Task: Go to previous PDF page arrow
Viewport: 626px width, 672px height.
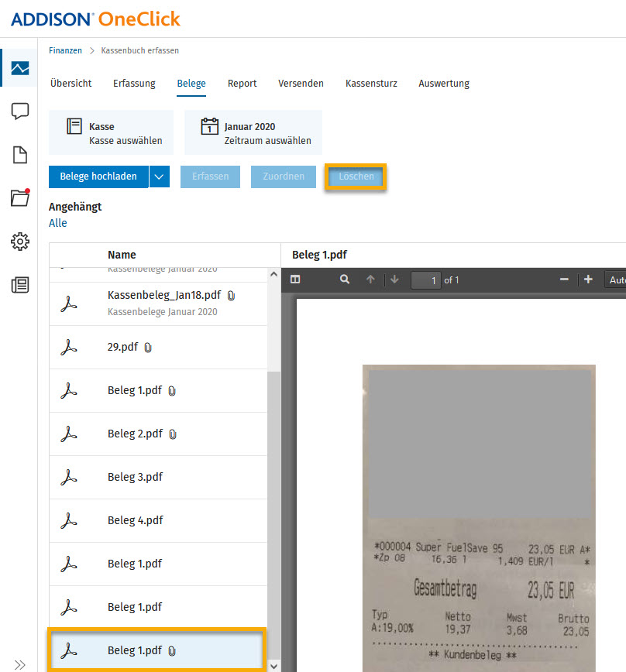Action: 370,279
